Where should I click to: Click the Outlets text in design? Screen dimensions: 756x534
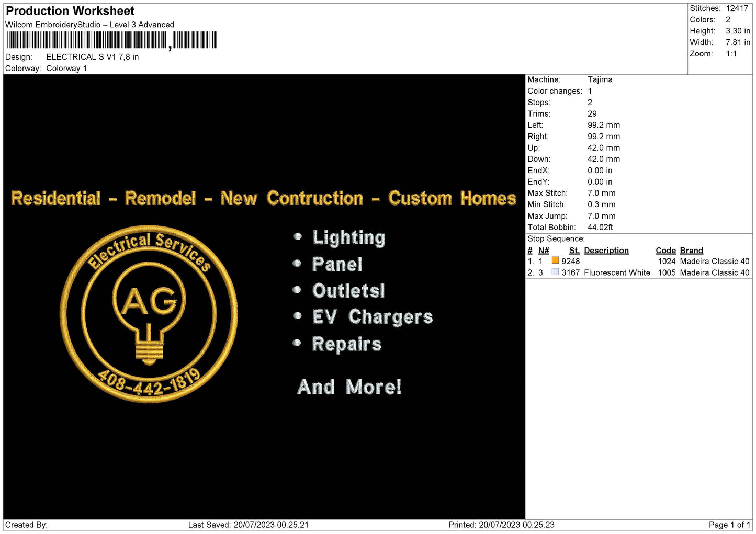pyautogui.click(x=348, y=291)
